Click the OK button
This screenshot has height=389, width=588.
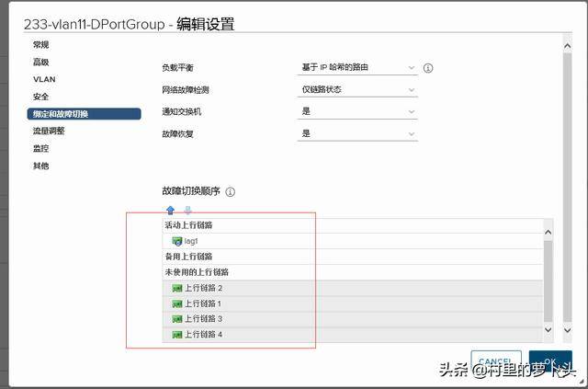click(549, 362)
